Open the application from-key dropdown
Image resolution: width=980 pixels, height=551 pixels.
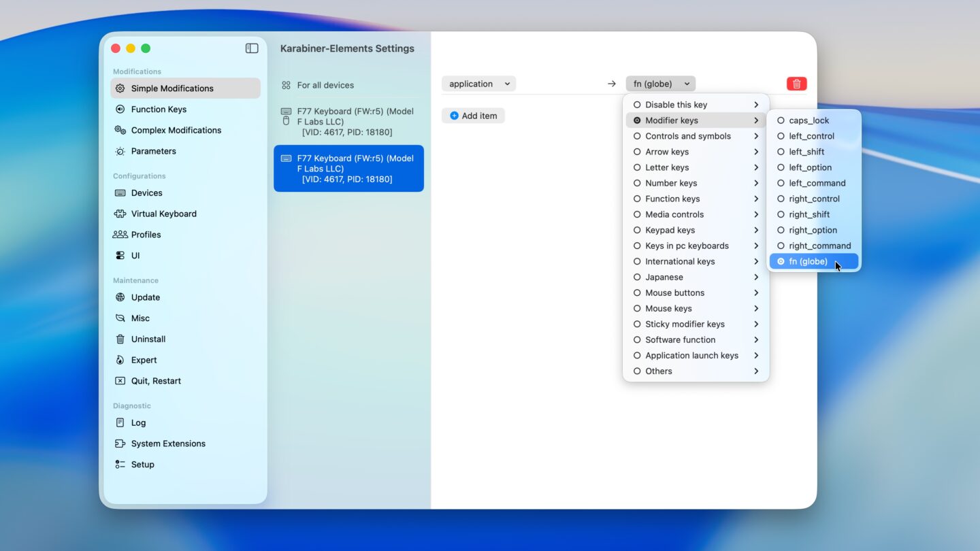479,84
